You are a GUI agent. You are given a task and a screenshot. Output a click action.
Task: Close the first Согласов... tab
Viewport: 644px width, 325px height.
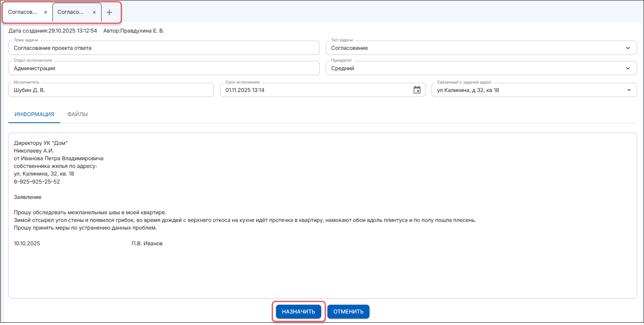tap(45, 12)
